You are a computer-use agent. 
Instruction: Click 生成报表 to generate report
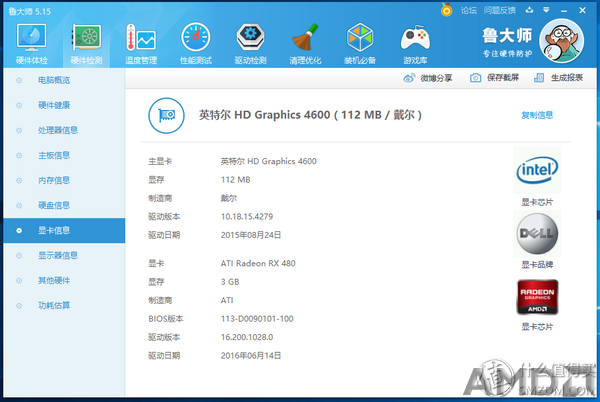tap(558, 78)
